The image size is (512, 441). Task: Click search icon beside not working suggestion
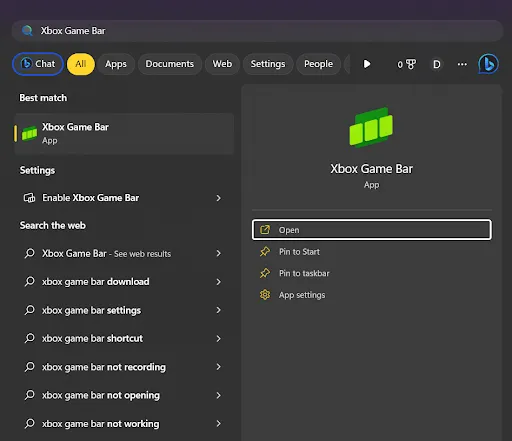click(x=29, y=424)
